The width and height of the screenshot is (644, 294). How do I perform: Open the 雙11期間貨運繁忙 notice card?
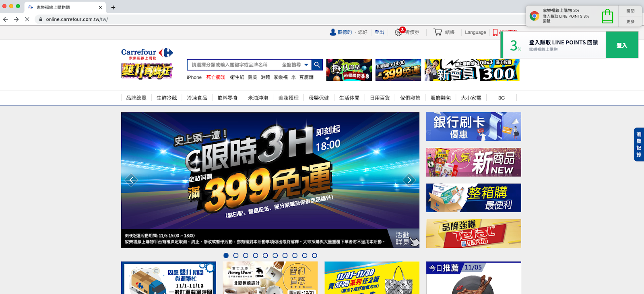click(x=168, y=278)
